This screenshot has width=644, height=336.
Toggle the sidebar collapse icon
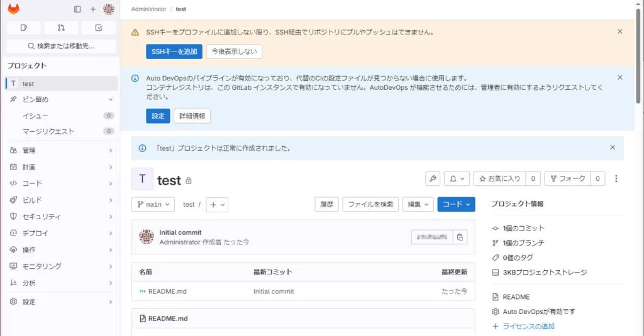click(77, 9)
